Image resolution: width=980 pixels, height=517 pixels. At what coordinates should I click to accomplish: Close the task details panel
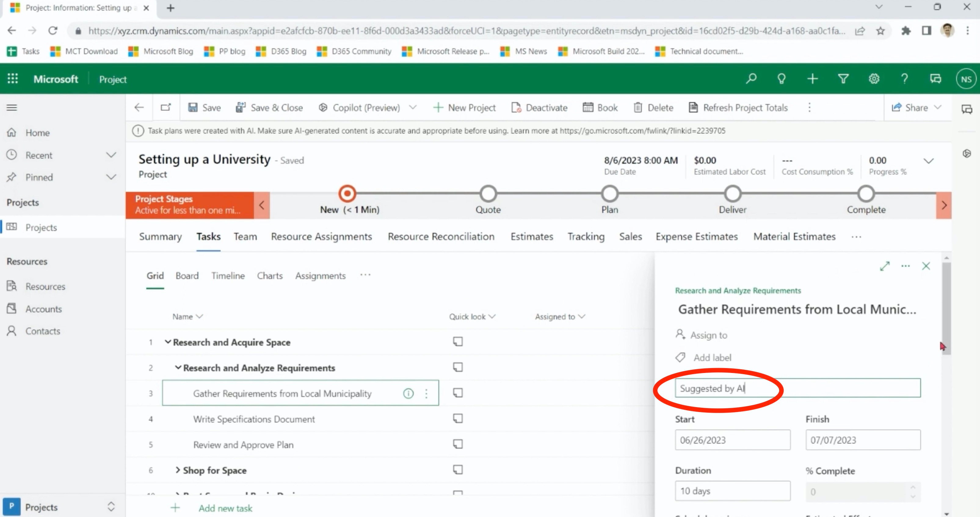[x=926, y=266]
